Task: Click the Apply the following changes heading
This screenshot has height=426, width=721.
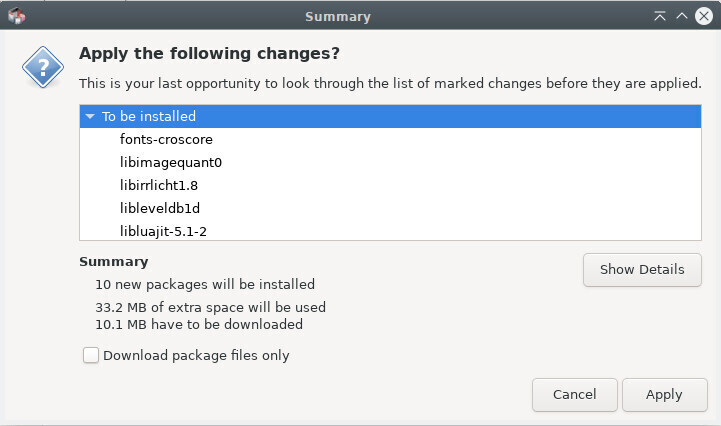Action: [x=209, y=53]
